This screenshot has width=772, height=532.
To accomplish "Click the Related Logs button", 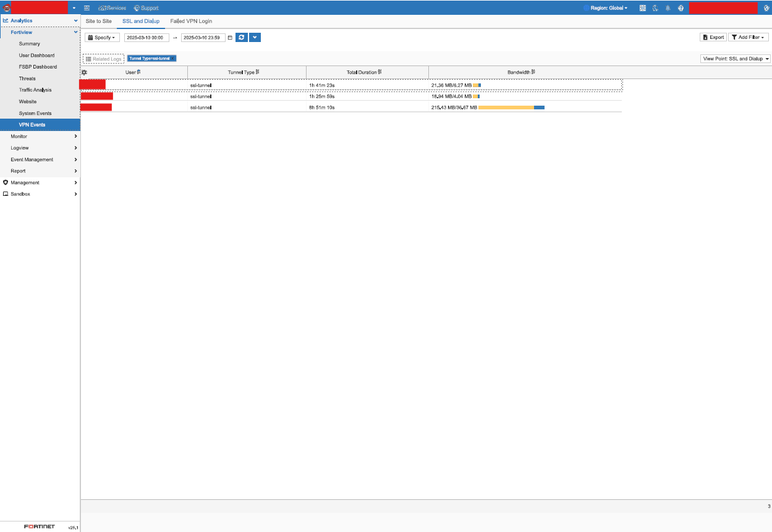I will click(103, 59).
